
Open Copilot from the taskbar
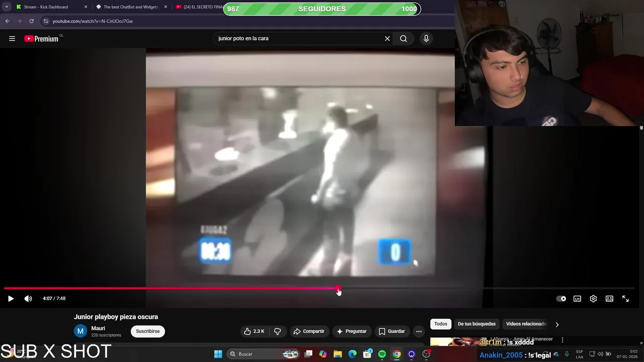[323, 354]
